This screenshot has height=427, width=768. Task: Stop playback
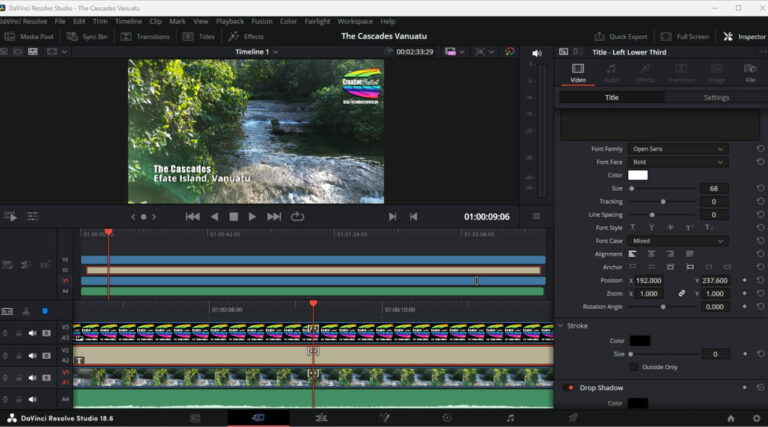pyautogui.click(x=234, y=216)
